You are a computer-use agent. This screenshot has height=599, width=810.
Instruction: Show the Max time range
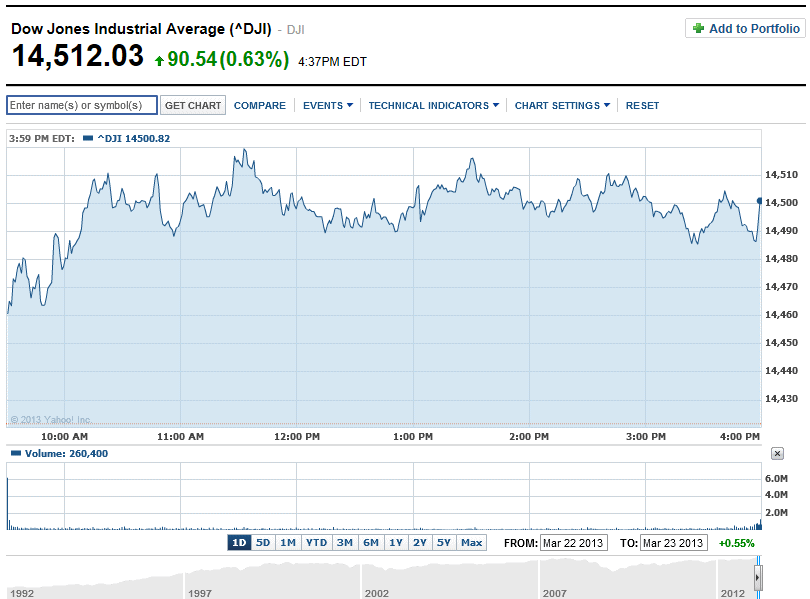click(x=472, y=543)
